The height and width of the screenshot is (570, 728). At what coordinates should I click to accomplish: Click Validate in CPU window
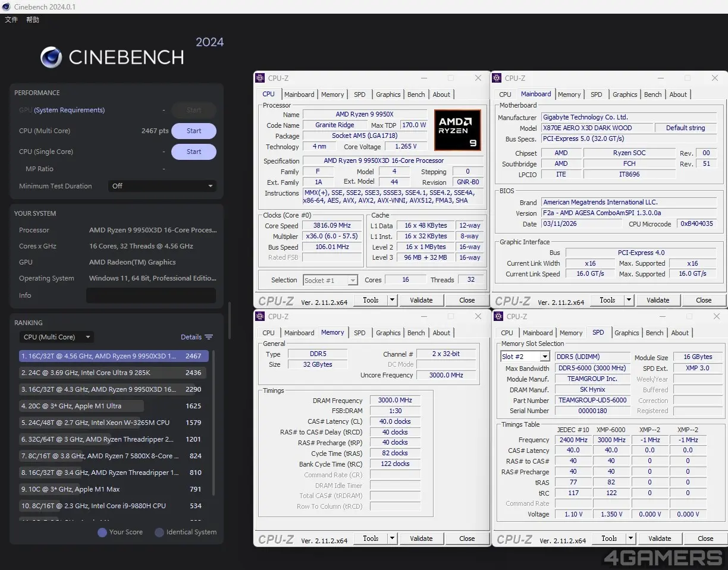pos(421,300)
